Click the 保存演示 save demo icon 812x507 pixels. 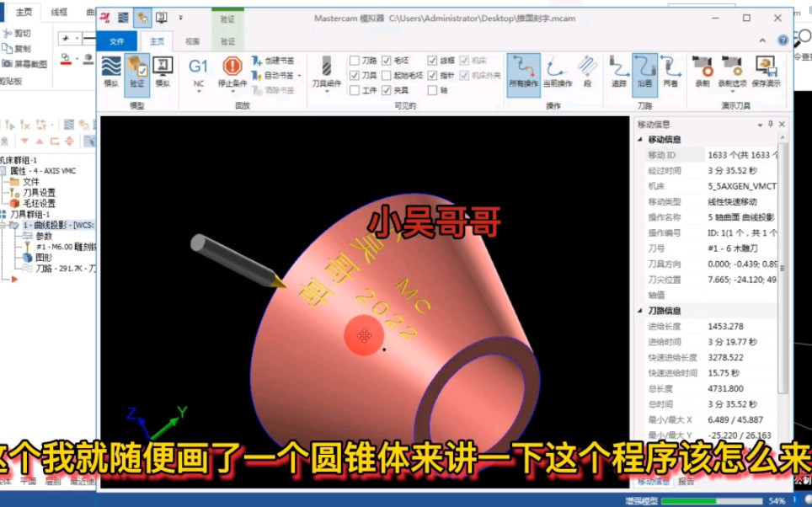point(767,66)
